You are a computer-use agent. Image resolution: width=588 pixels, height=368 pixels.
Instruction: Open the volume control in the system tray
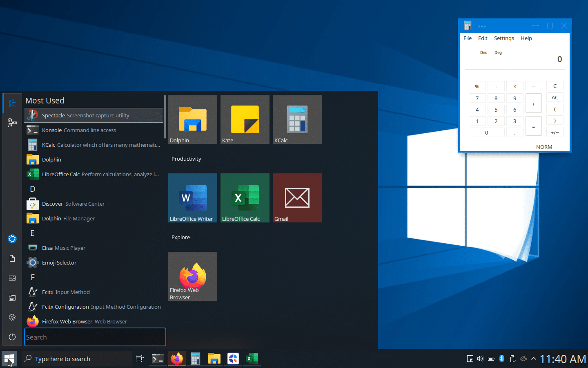tap(480, 359)
